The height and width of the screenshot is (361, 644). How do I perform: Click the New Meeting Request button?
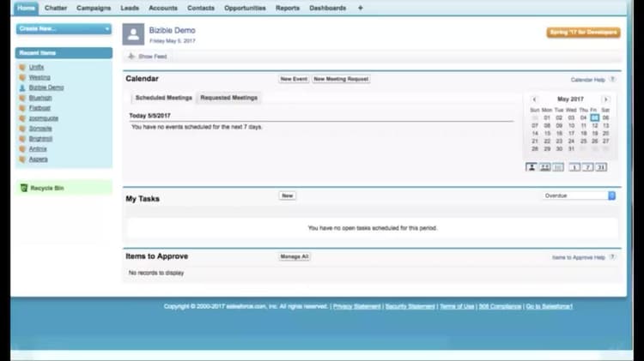(341, 79)
